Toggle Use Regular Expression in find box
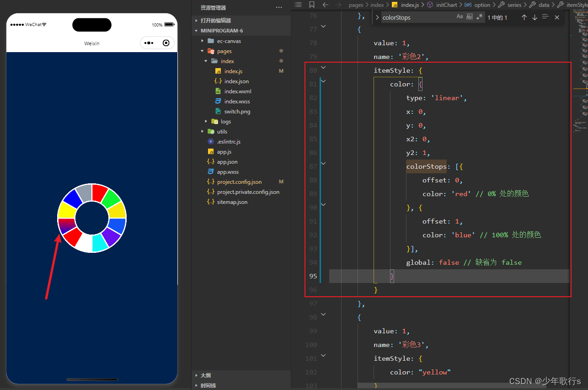588x390 pixels. 479,17
